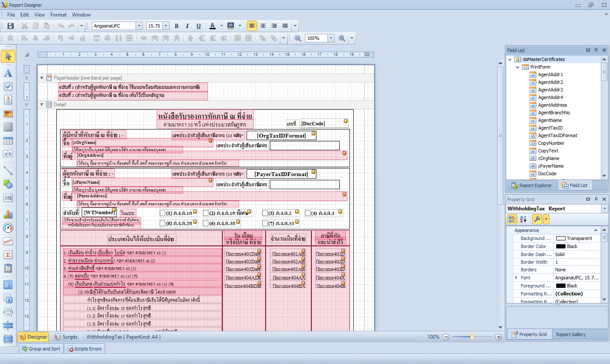
Task: Select the Sparkline tool in toolbox
Action: tap(8, 241)
